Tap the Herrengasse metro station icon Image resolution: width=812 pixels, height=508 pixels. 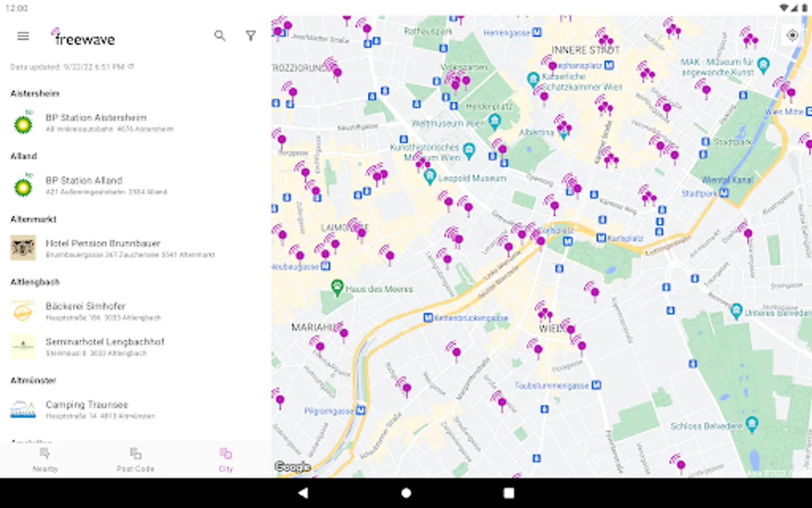click(537, 32)
